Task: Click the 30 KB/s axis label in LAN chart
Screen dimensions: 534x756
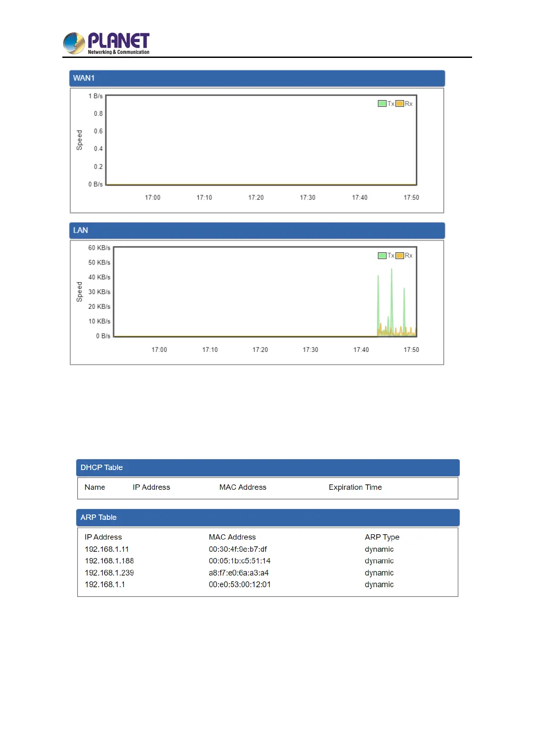Action: click(x=99, y=292)
